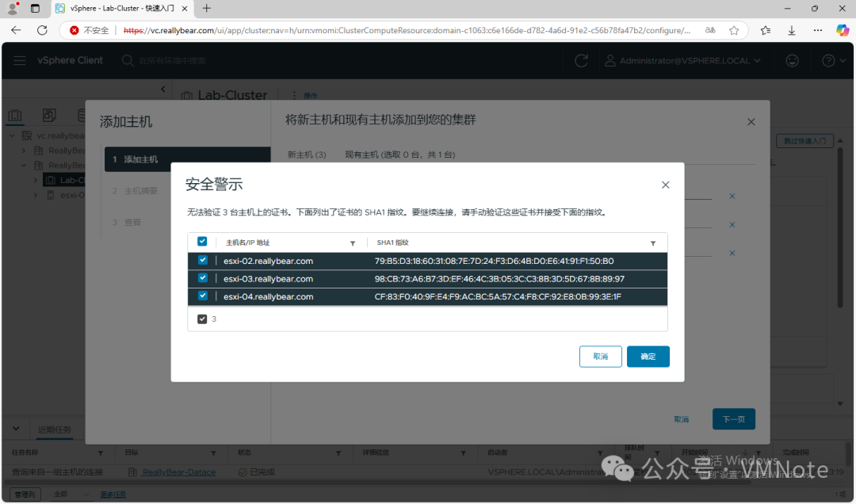Expand the Lab-Cluster tree node
Viewport: 856px width, 504px height.
pyautogui.click(x=36, y=180)
